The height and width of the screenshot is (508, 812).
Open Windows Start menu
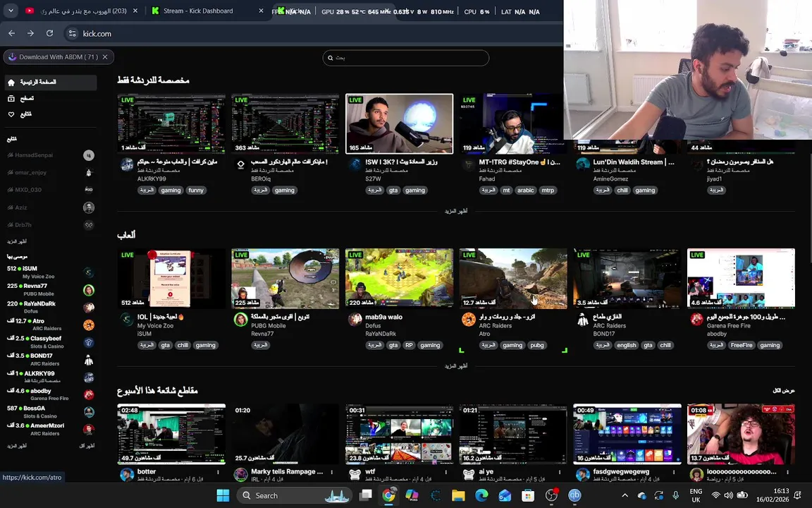pyautogui.click(x=223, y=495)
